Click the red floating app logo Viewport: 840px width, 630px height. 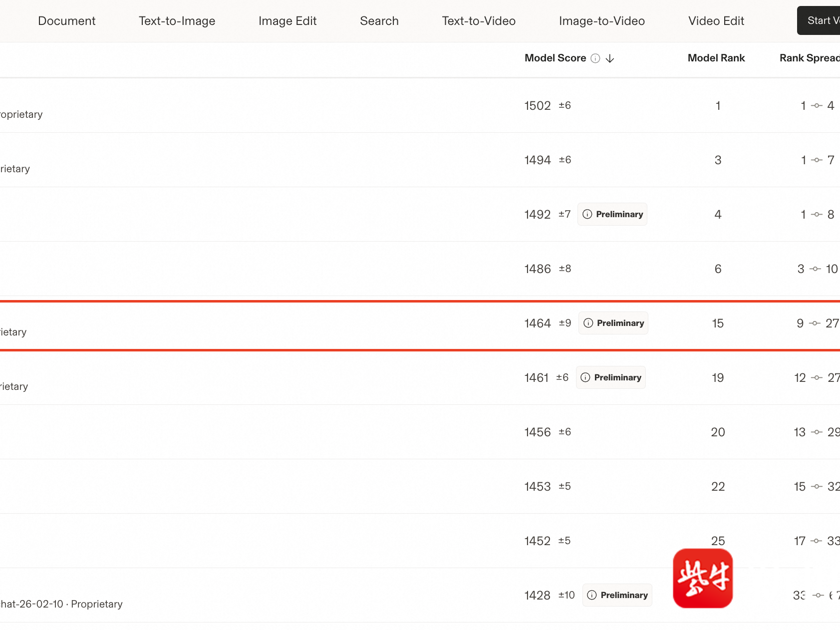point(702,579)
